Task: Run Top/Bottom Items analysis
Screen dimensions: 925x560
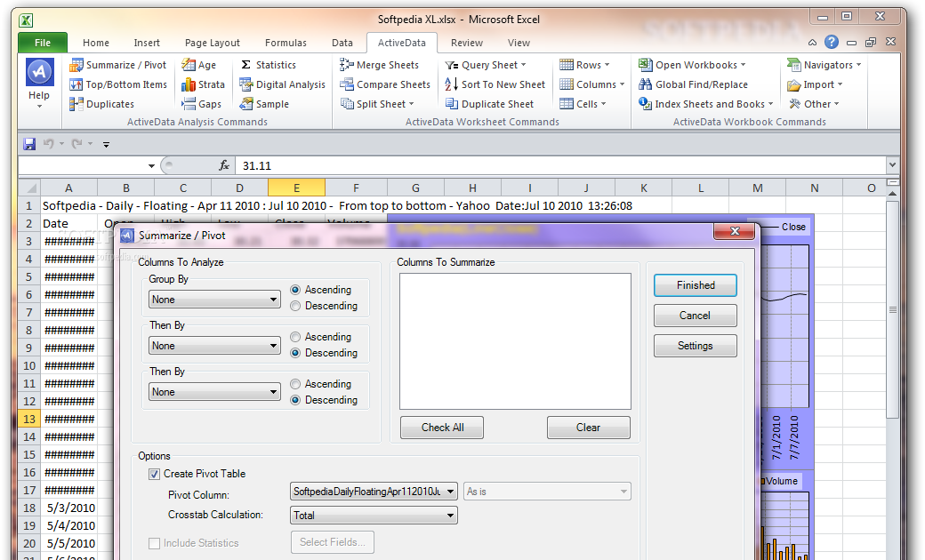Action: [x=118, y=84]
